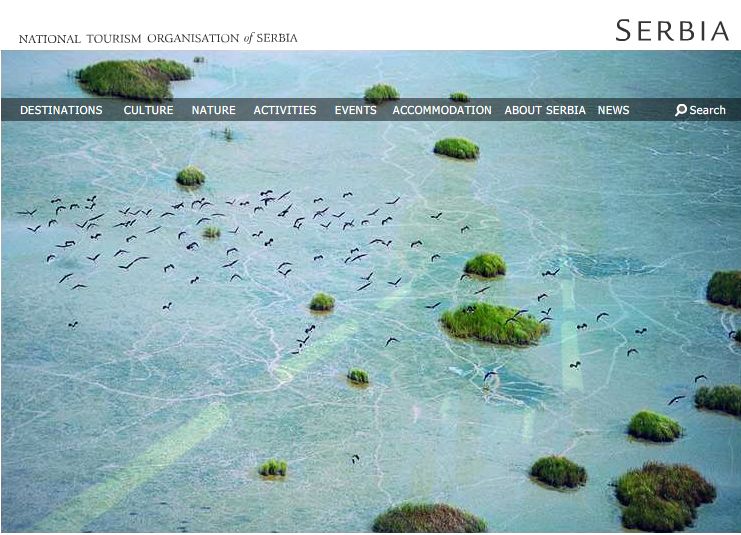Click the Search text label
This screenshot has height=535, width=741.
coord(707,110)
